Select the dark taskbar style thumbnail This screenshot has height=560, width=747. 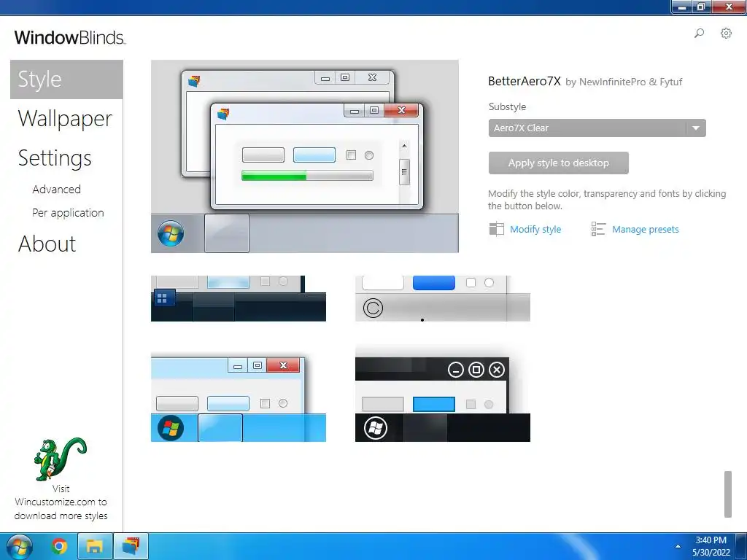tap(239, 298)
